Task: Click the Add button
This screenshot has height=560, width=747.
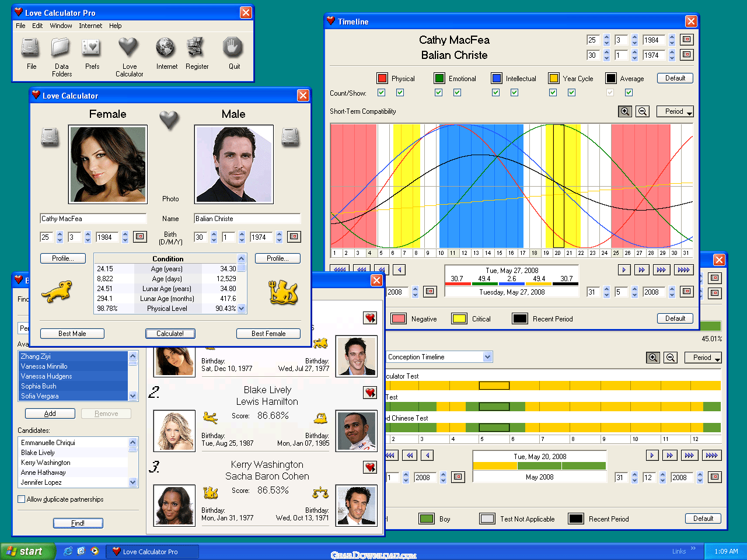Action: [50, 414]
